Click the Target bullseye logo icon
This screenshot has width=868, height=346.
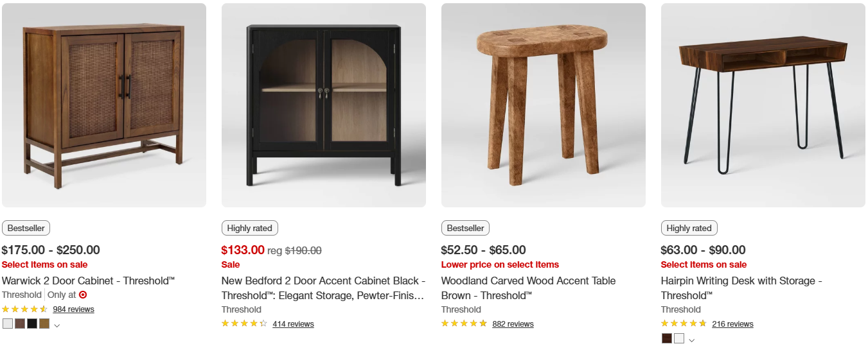pyautogui.click(x=83, y=295)
